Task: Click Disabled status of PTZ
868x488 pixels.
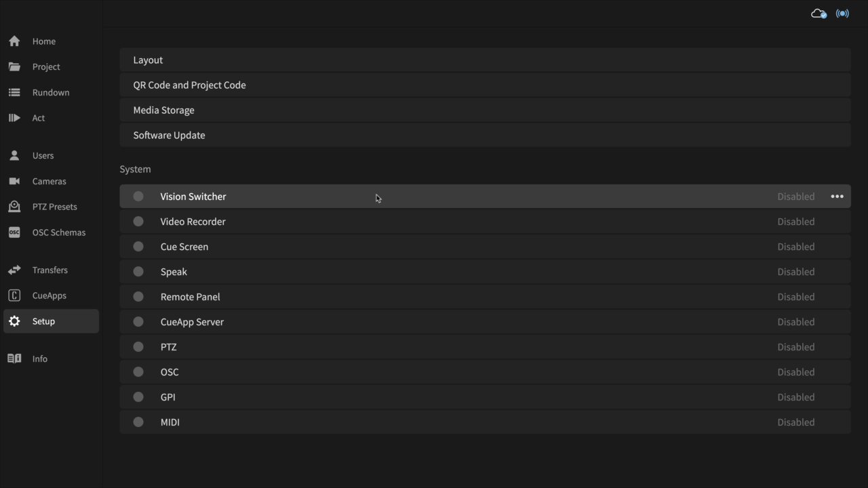Action: 796,347
